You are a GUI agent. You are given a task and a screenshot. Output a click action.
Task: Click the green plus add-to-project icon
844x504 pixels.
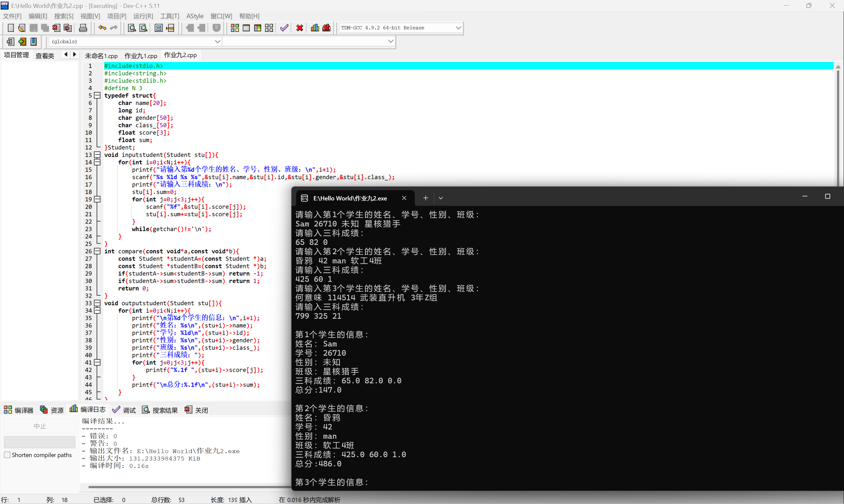22,42
